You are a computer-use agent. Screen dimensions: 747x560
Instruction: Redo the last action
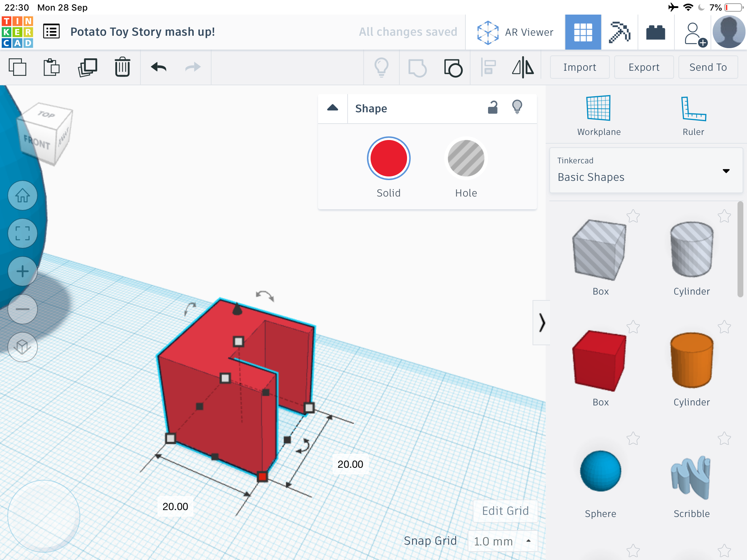pyautogui.click(x=193, y=67)
